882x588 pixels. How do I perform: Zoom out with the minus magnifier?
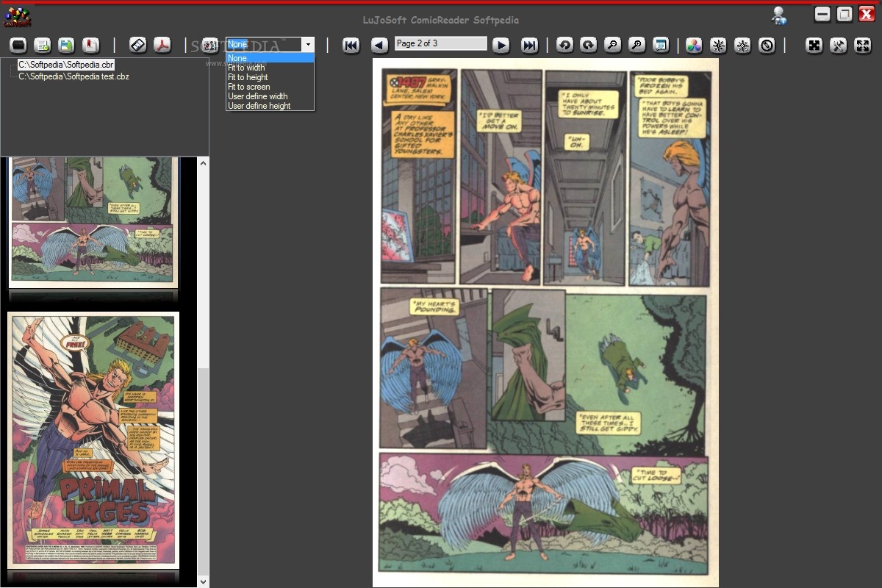point(612,46)
